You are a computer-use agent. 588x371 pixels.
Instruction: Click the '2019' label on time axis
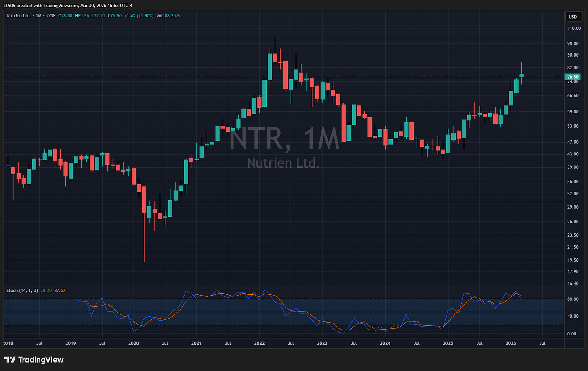tap(71, 343)
